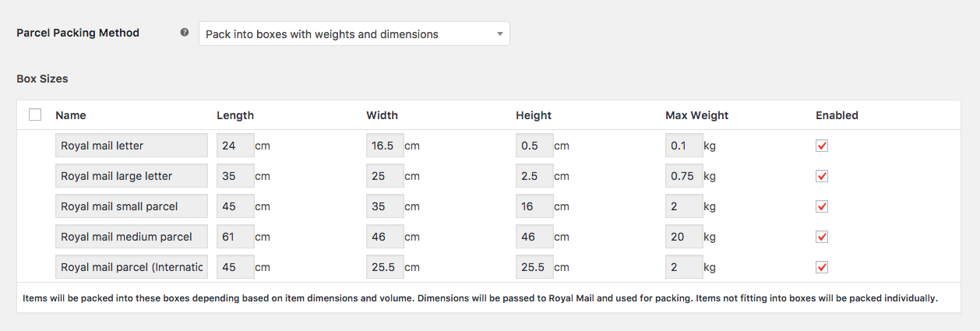This screenshot has width=980, height=331.
Task: Edit width 35 of Royal mail small parcel
Action: tap(385, 206)
